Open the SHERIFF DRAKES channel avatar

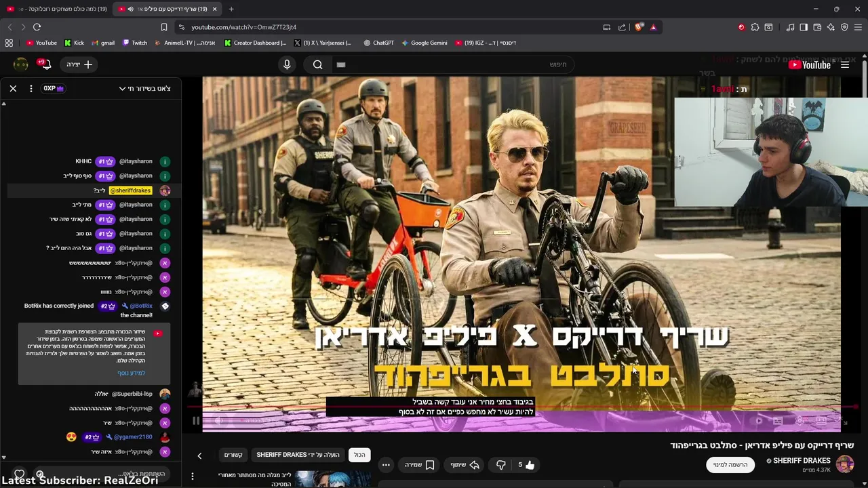pyautogui.click(x=845, y=464)
